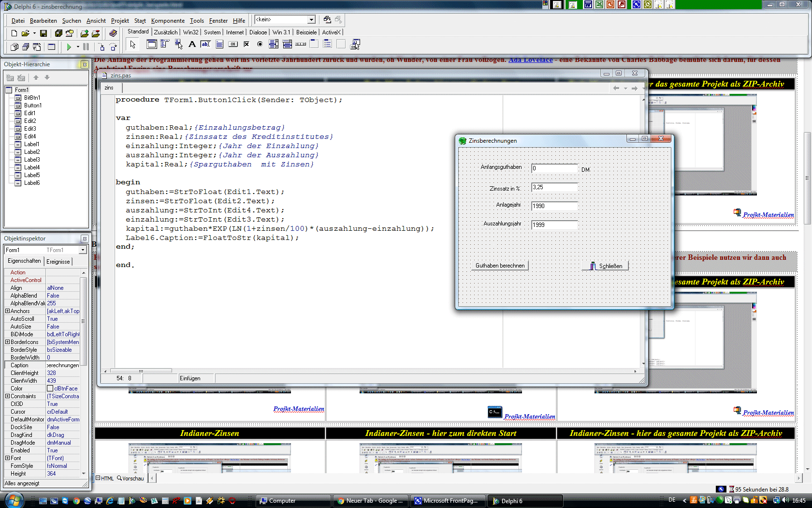The width and height of the screenshot is (812, 508).
Task: Pick the Edit component in the palette
Action: [x=205, y=44]
